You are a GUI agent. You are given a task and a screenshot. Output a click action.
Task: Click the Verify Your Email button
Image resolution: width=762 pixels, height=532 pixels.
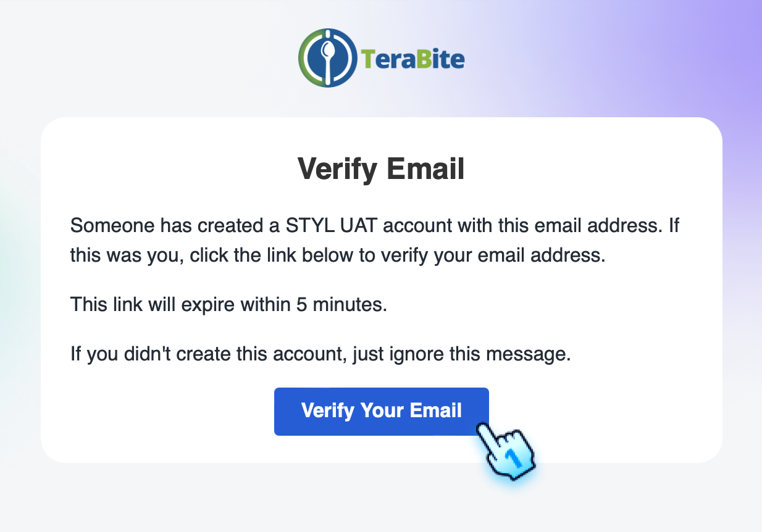[381, 411]
